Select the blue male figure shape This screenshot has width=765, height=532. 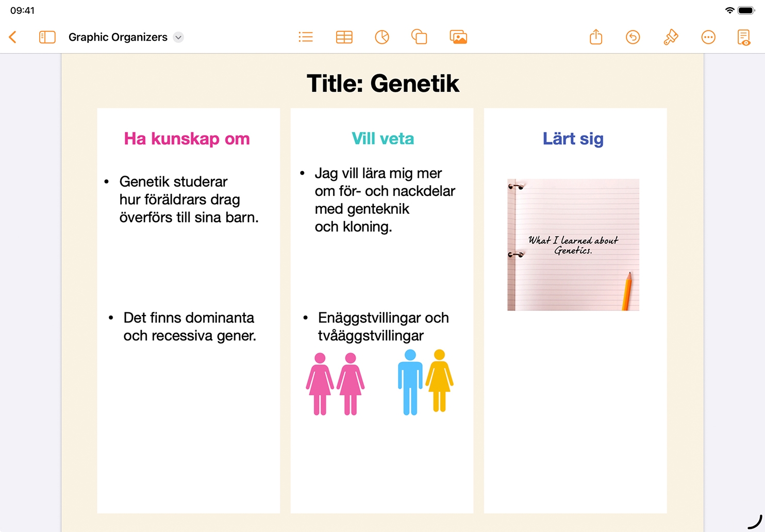pyautogui.click(x=410, y=383)
